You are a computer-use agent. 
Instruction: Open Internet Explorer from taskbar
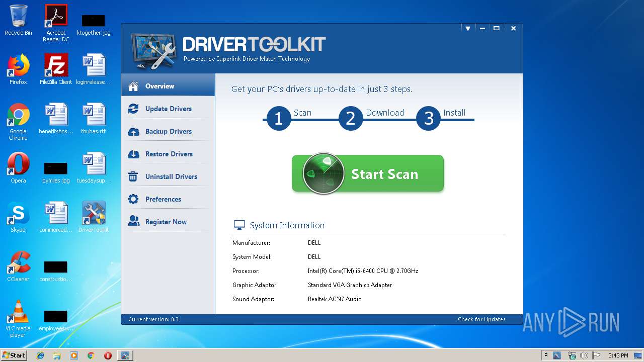[40, 355]
